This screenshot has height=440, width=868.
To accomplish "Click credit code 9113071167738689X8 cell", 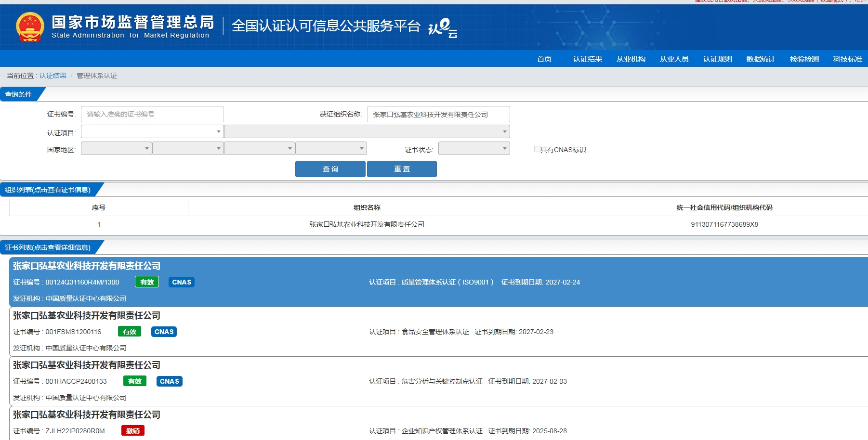I will click(724, 224).
